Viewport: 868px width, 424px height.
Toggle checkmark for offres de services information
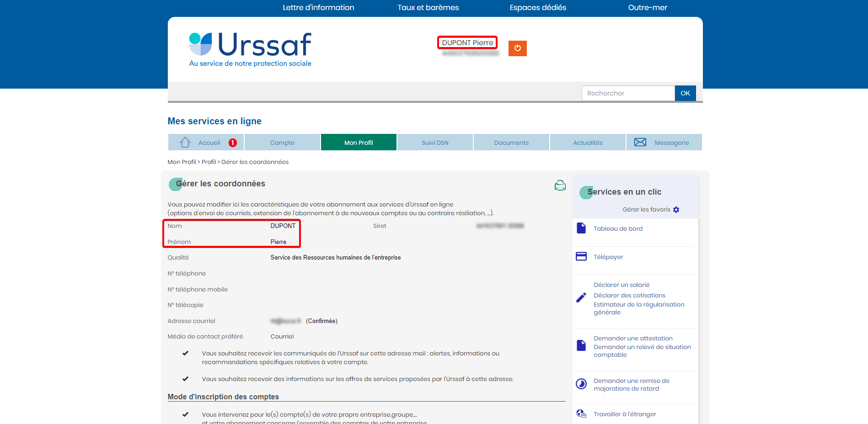[x=185, y=379]
